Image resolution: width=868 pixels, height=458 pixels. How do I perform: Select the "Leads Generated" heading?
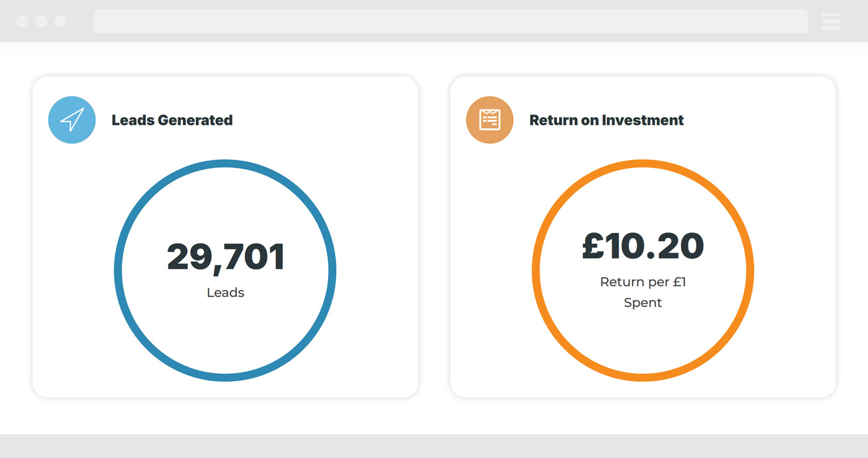172,120
